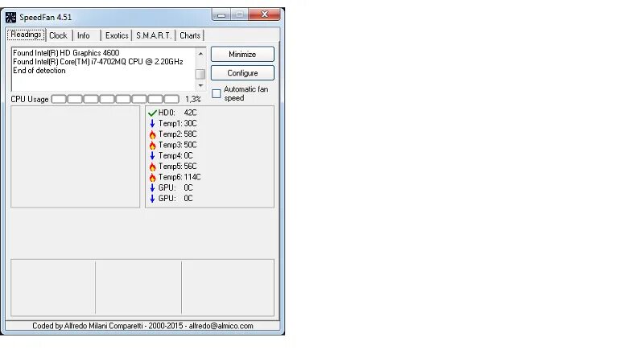The width and height of the screenshot is (644, 362).
Task: Click the CPU Usage bar's last segment
Action: 171,99
